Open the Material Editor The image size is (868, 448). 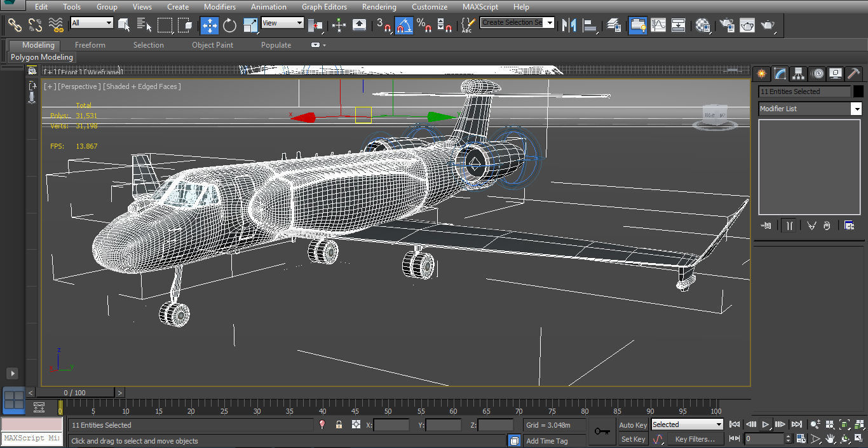coord(703,25)
